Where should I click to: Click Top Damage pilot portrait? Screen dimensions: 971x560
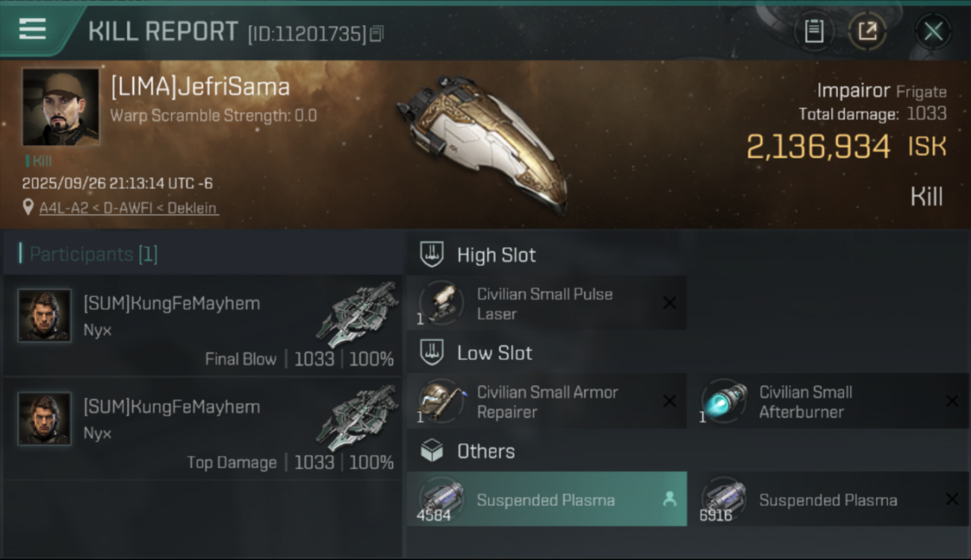pos(45,419)
